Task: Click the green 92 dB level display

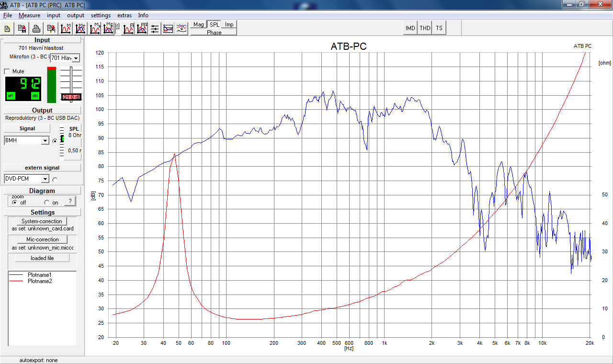Action: (x=23, y=89)
